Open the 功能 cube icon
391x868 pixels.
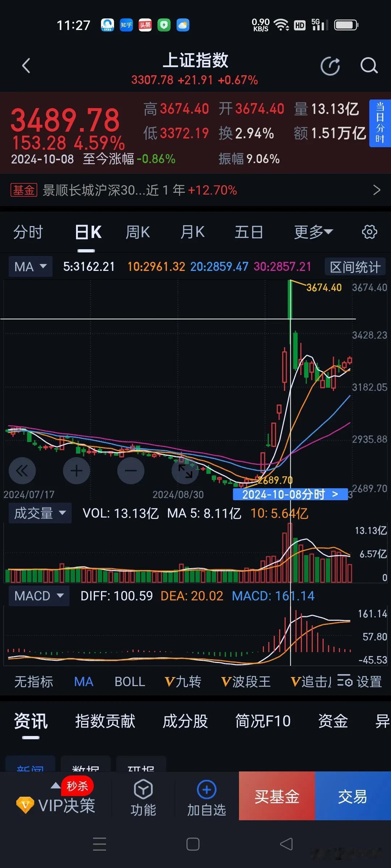(143, 790)
